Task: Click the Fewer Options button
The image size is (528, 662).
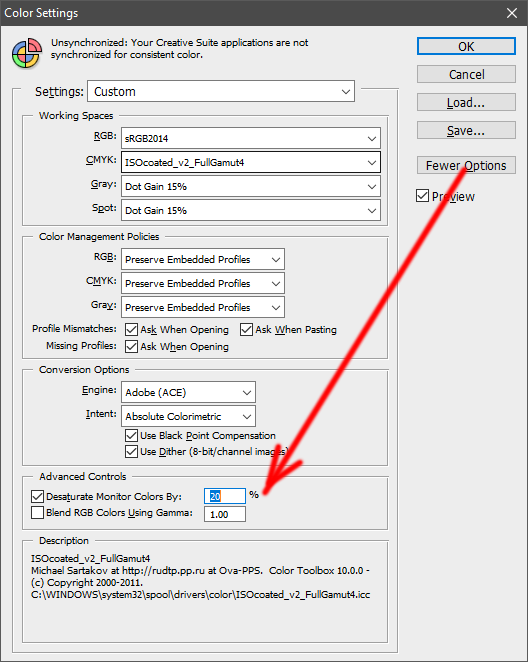Action: (466, 165)
